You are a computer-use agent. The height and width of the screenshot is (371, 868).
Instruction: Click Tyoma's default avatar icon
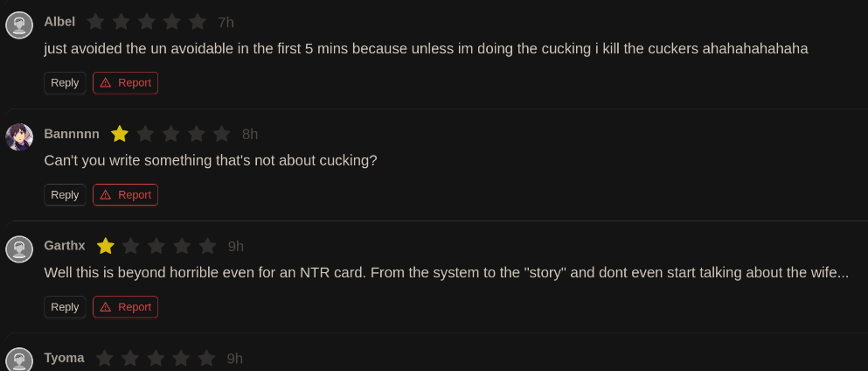(x=19, y=360)
